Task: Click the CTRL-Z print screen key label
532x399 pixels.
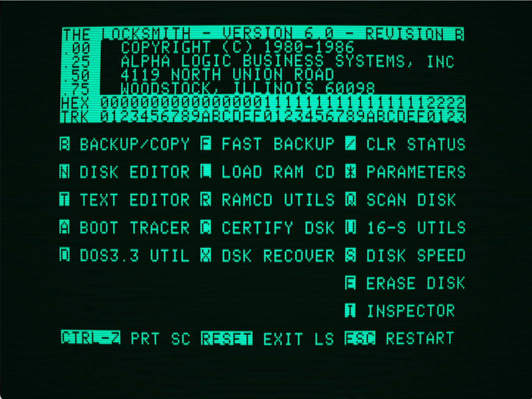Action: [91, 338]
